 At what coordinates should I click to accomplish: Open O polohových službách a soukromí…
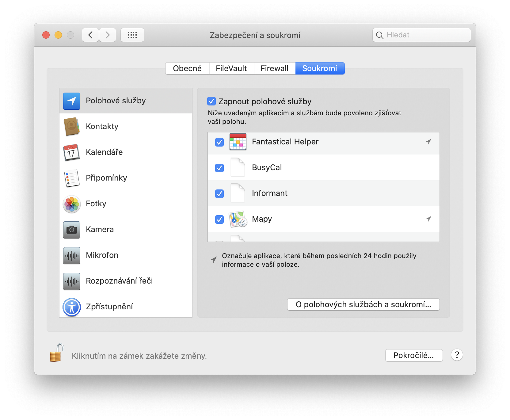pos(363,304)
